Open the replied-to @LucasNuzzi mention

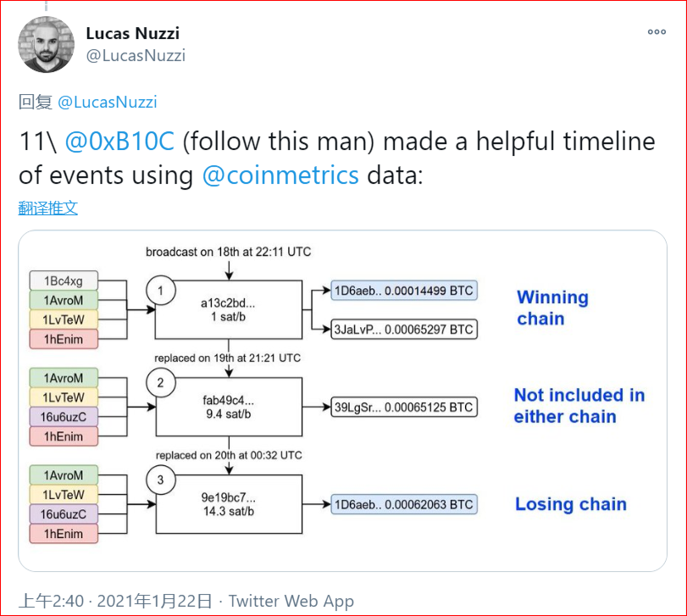(x=107, y=102)
